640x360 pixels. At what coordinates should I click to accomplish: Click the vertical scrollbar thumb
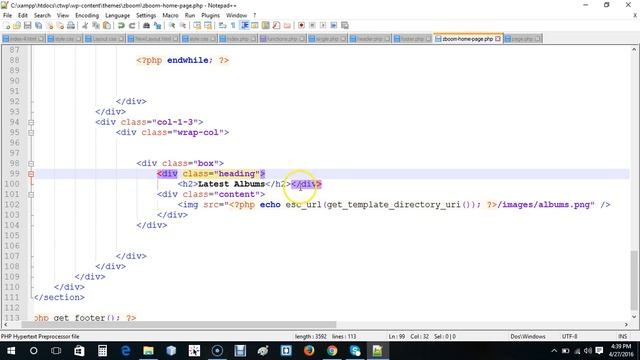pyautogui.click(x=634, y=280)
